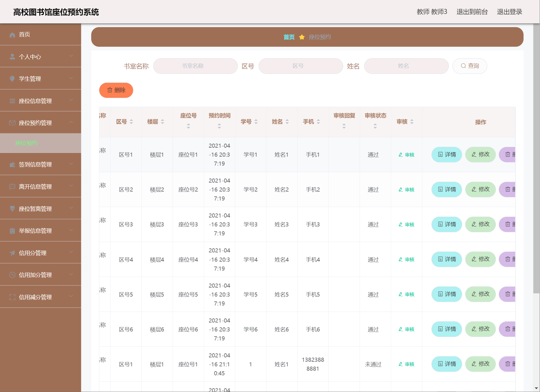Click the trash icon on the purple button in the 区号1 姓名1 手机1 row
Viewport: 540px width, 392px height.
click(x=508, y=155)
